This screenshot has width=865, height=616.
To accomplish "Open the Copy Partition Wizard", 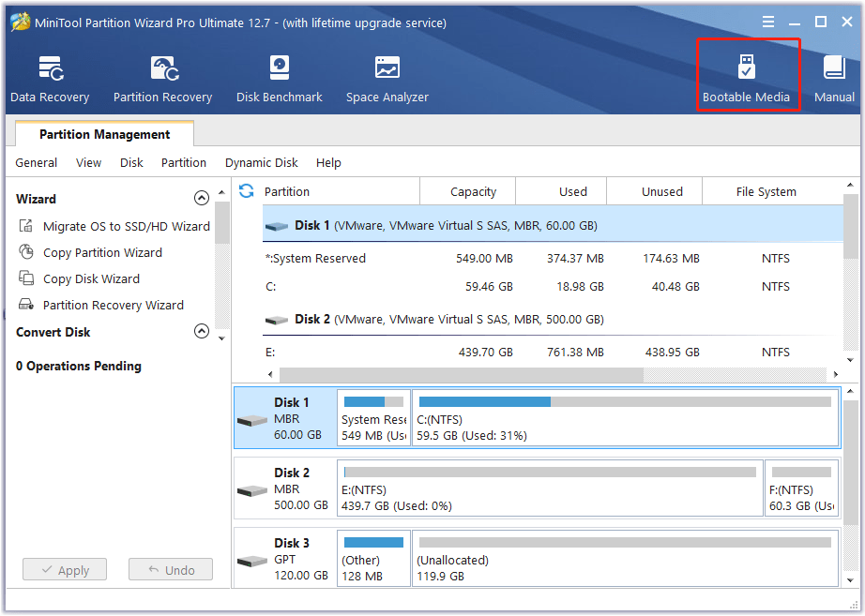I will point(101,252).
